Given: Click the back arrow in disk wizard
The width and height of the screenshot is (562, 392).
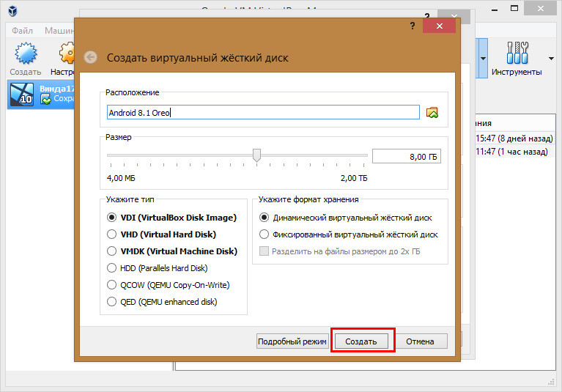Looking at the screenshot, I should click(x=90, y=57).
